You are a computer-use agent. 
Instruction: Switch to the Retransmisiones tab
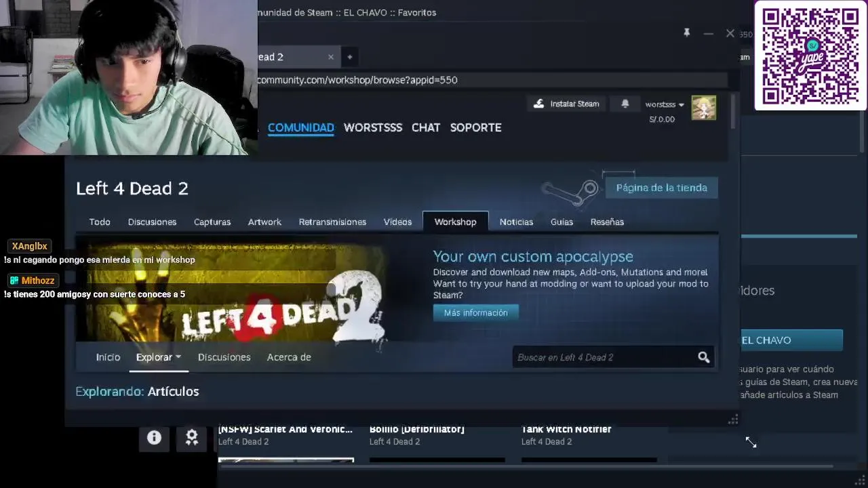[x=332, y=222]
